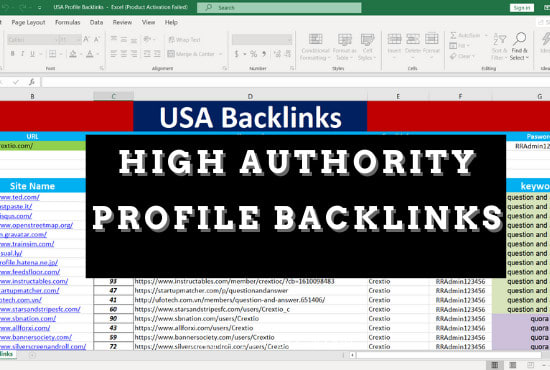The width and height of the screenshot is (550, 370).
Task: Toggle italic formatting
Action: click(22, 54)
